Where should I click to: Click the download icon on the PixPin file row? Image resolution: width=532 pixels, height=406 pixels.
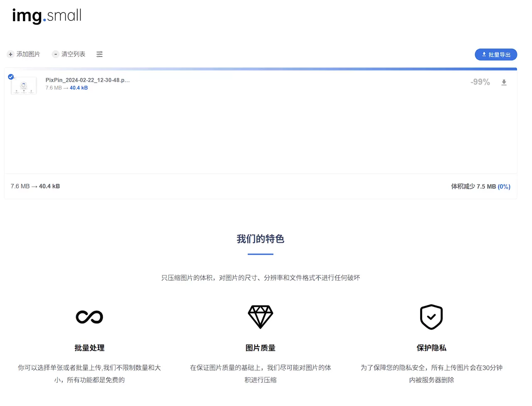coord(504,82)
